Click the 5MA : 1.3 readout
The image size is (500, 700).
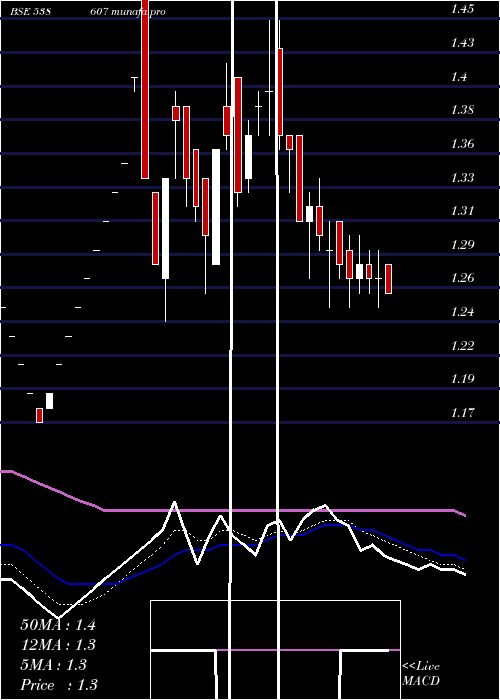tap(53, 665)
